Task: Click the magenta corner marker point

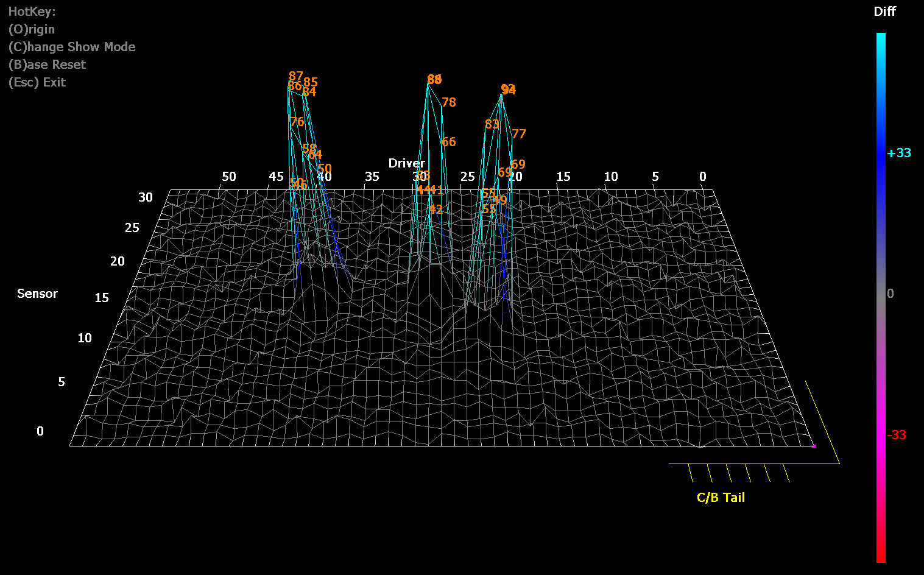Action: point(814,446)
